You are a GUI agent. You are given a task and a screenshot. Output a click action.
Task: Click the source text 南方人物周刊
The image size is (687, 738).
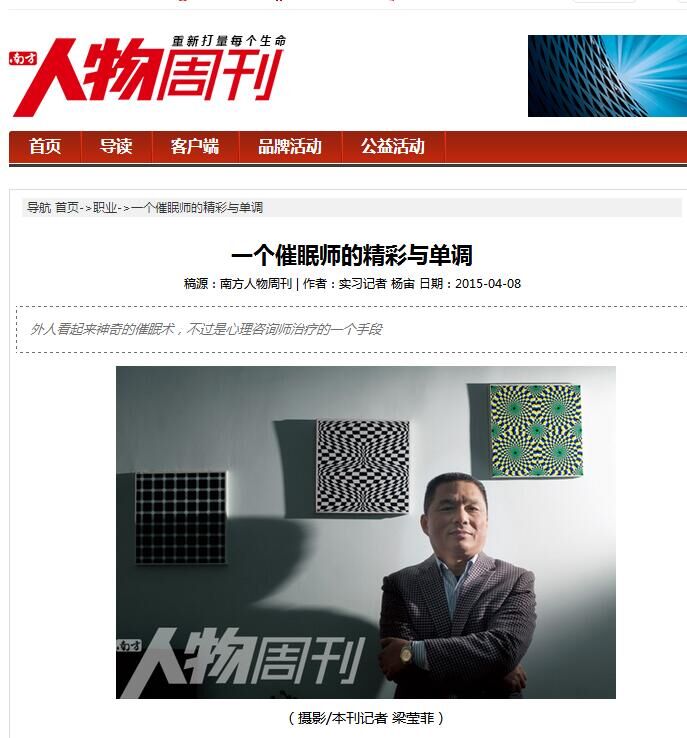point(256,284)
